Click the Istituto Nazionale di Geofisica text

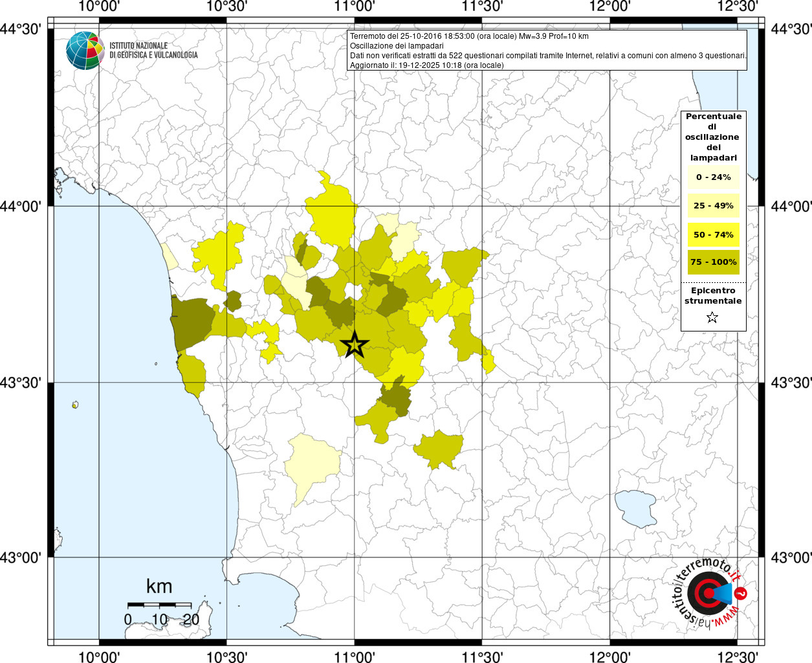click(x=153, y=51)
